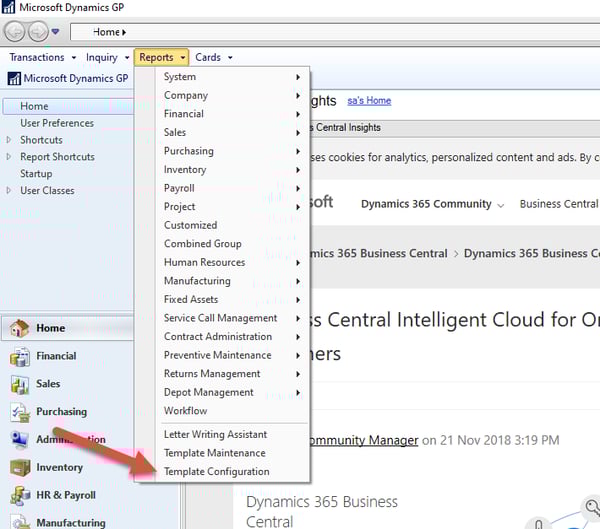Viewport: 600px width, 529px height.
Task: Click the Home icon in navigation pane
Action: tap(19, 328)
